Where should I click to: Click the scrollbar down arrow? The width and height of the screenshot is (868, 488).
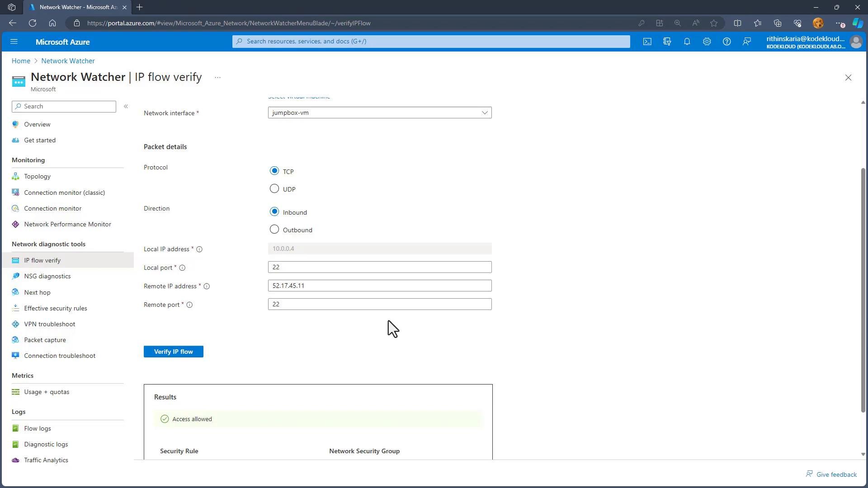[863, 454]
